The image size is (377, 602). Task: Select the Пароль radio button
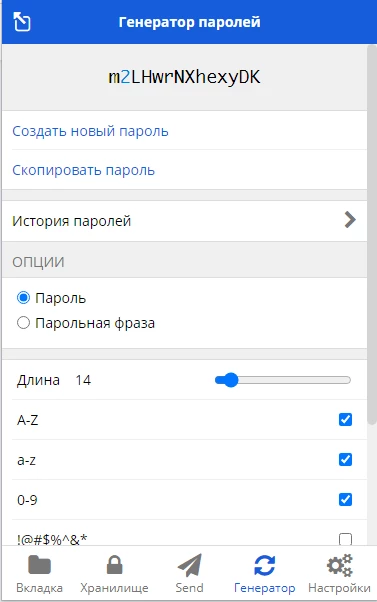point(23,298)
